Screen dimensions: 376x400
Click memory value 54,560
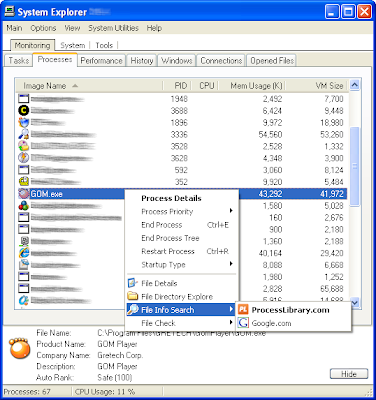click(x=270, y=134)
